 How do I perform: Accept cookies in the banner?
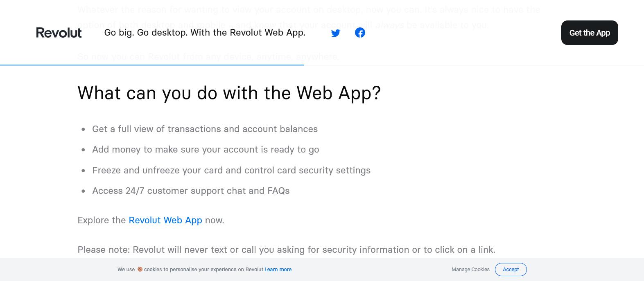[x=511, y=270]
